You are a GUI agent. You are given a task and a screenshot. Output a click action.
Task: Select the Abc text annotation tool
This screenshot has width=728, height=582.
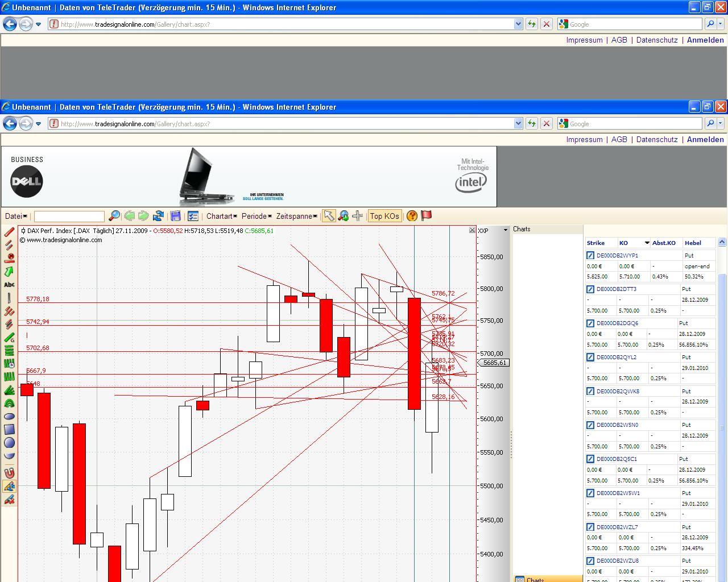click(9, 284)
